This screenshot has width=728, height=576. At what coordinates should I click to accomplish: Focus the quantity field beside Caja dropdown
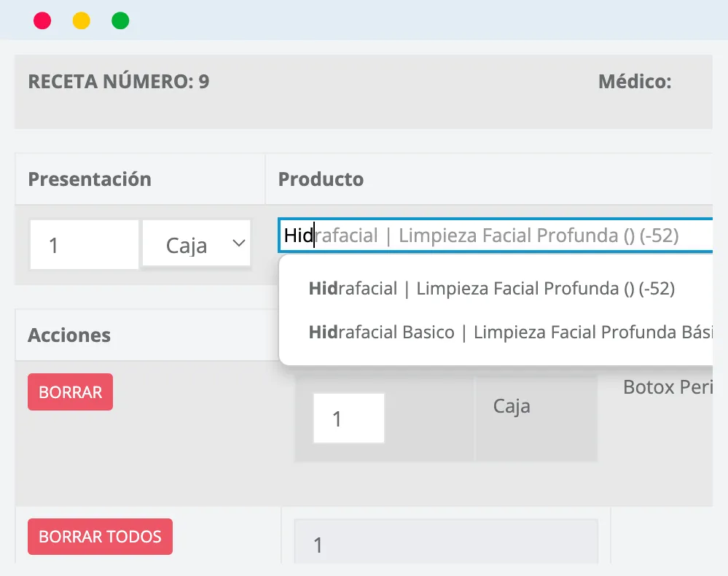[x=84, y=244]
